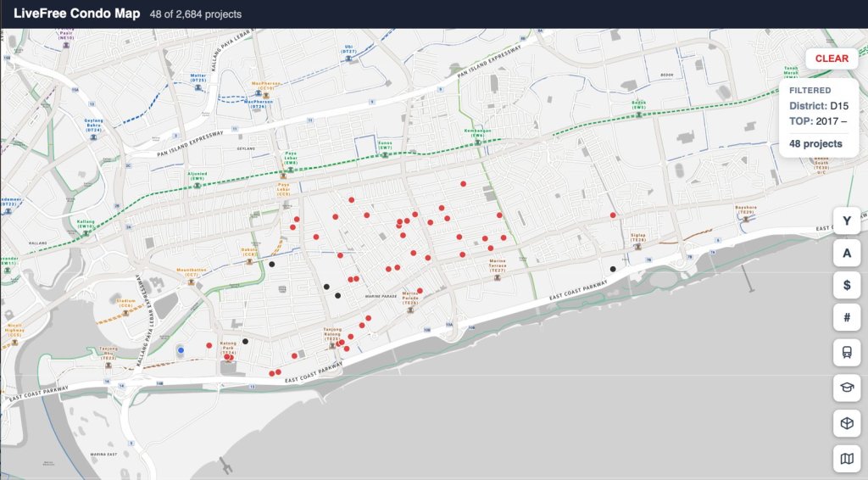Select the isolated red dot above Siglap
Screen dimensions: 868x480
(x=613, y=215)
